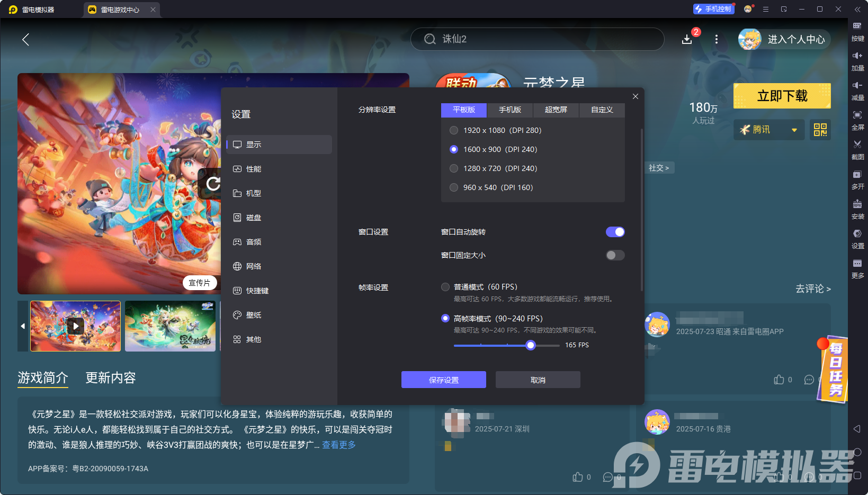Screen dimensions: 868x495
Task: Click the 保存设置 button
Action: point(444,380)
